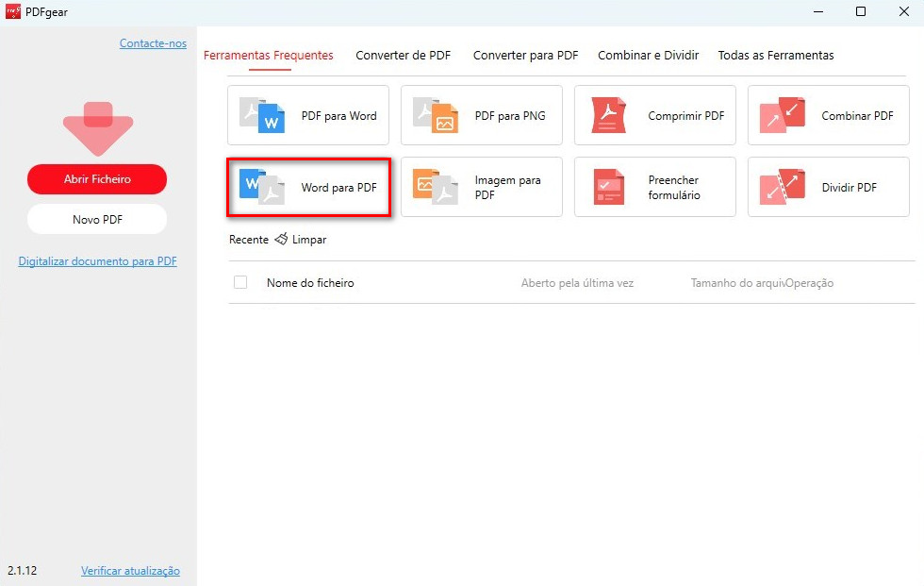This screenshot has height=586, width=924.
Task: Open the highlighted Word para PDF tool
Action: 307,187
